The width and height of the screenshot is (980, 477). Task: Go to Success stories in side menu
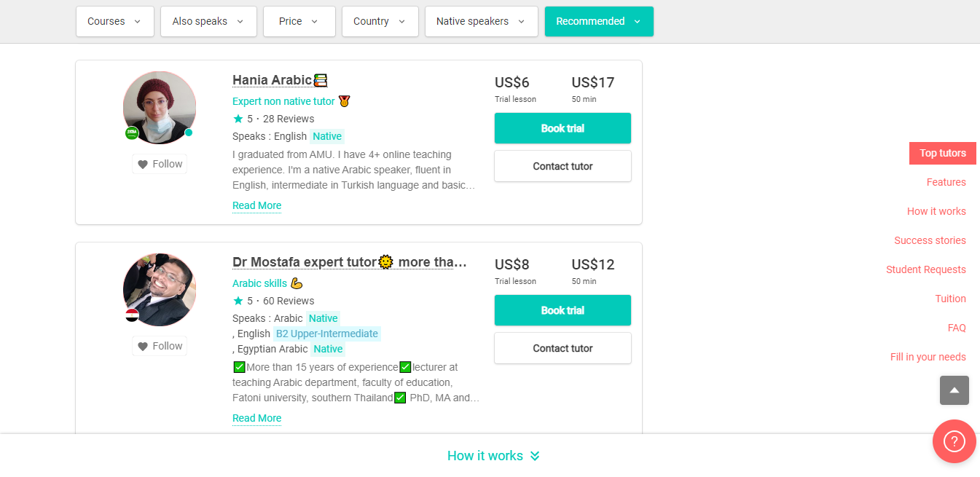coord(930,240)
